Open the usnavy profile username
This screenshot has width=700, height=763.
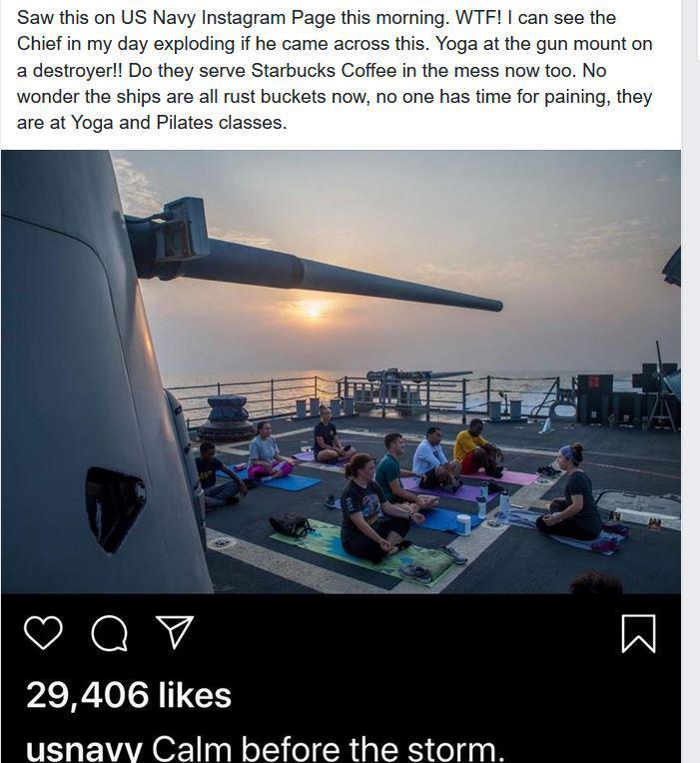(x=83, y=749)
